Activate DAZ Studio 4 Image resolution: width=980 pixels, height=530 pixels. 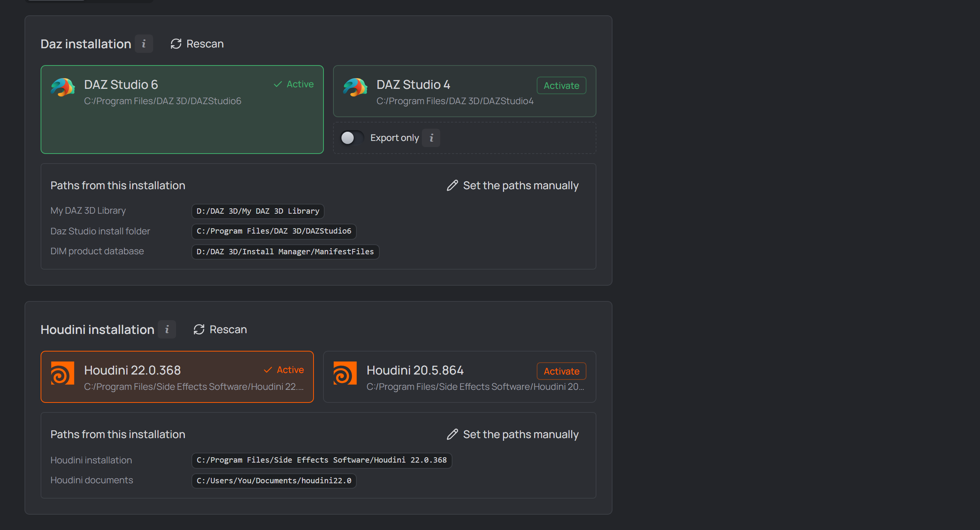pyautogui.click(x=562, y=85)
